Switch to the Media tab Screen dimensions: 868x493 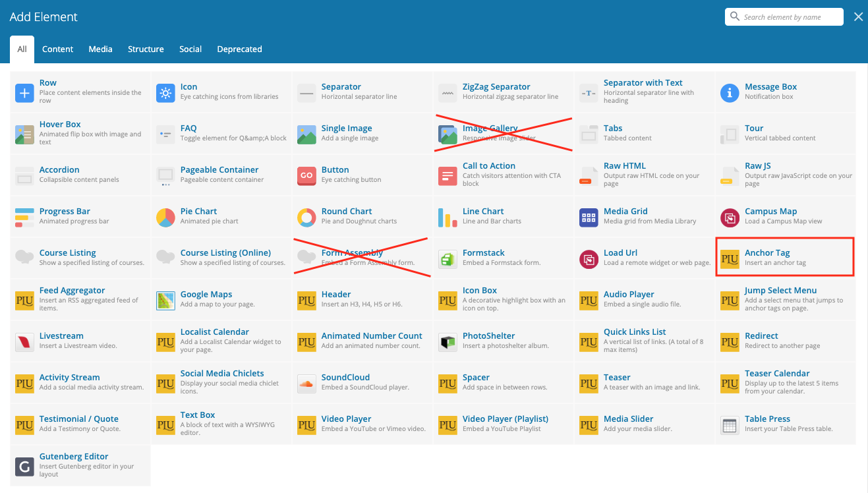point(100,49)
